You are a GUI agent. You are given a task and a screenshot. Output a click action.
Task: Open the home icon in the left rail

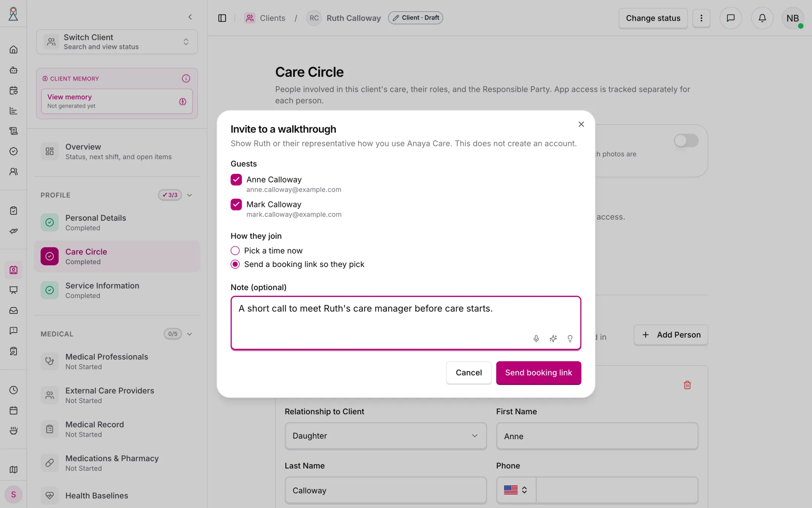point(14,50)
